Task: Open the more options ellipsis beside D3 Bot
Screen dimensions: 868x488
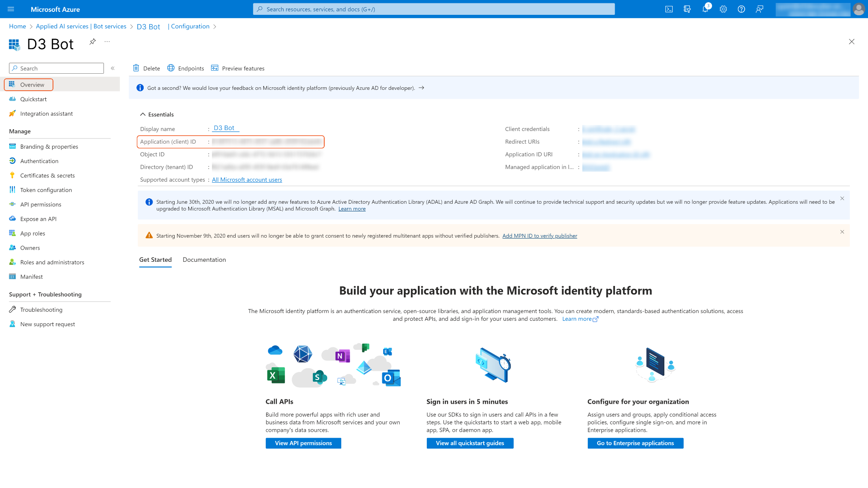Action: click(x=107, y=42)
